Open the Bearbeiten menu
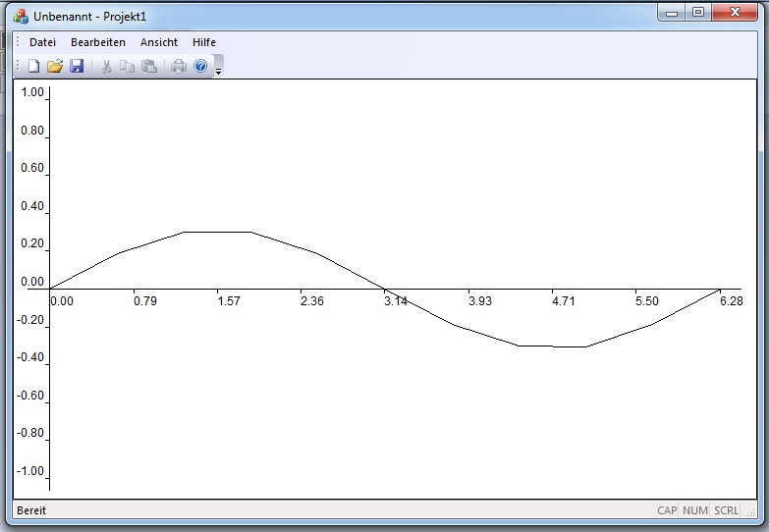The width and height of the screenshot is (769, 532). 98,42
